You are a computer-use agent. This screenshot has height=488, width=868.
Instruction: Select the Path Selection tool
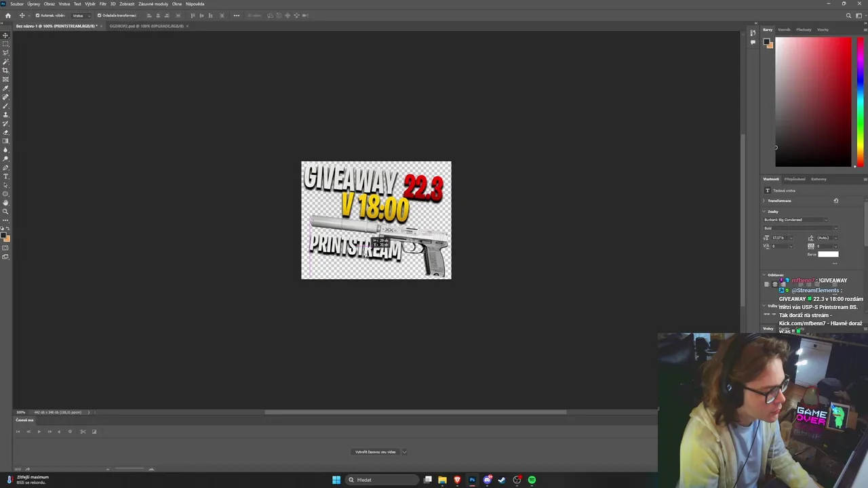click(5, 185)
